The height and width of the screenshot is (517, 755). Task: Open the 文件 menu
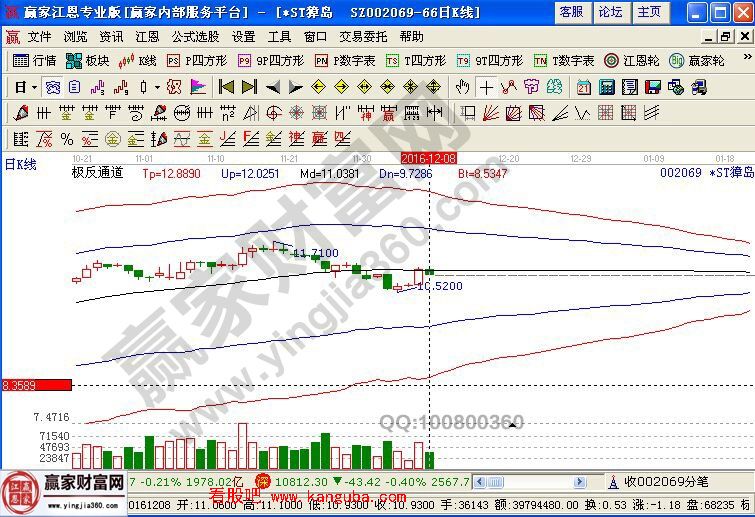tap(39, 37)
